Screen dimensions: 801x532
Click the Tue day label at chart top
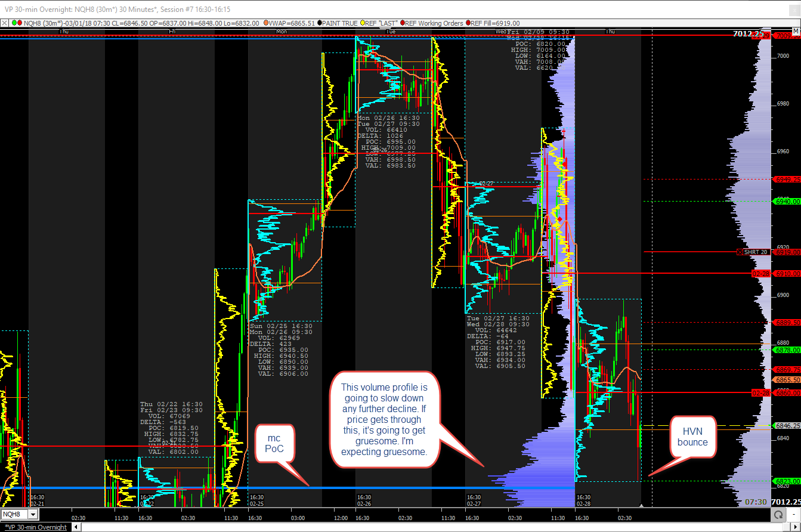[x=391, y=31]
